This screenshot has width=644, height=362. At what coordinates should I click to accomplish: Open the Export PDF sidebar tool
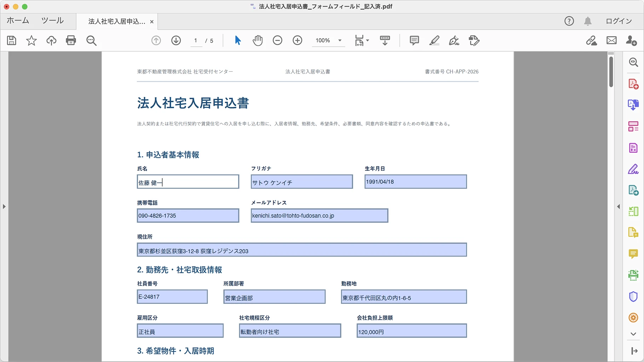click(633, 105)
